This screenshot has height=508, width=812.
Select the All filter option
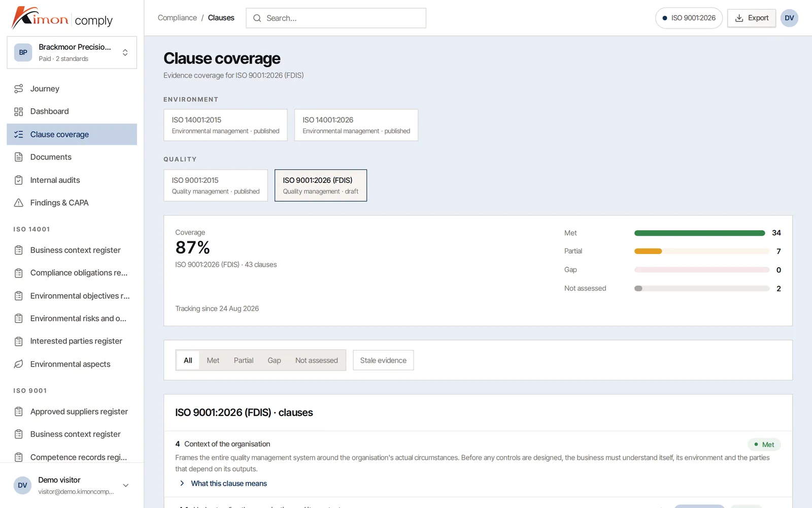(188, 360)
